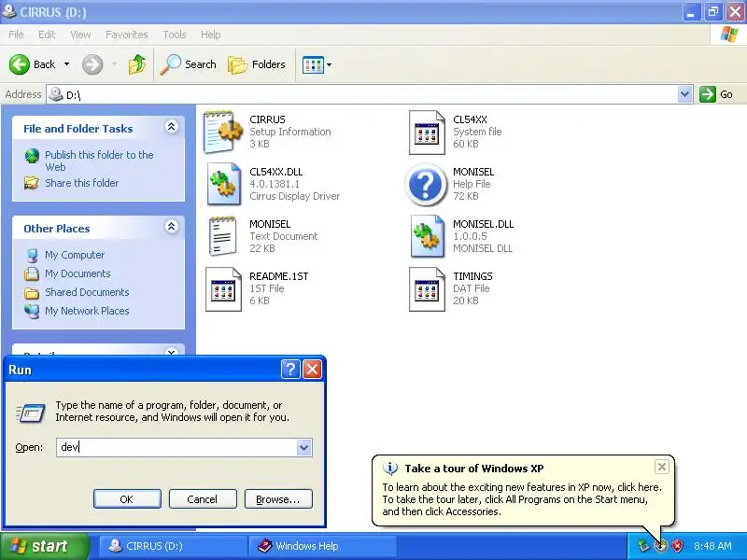Select the MONISEL Text Document icon

tap(222, 236)
